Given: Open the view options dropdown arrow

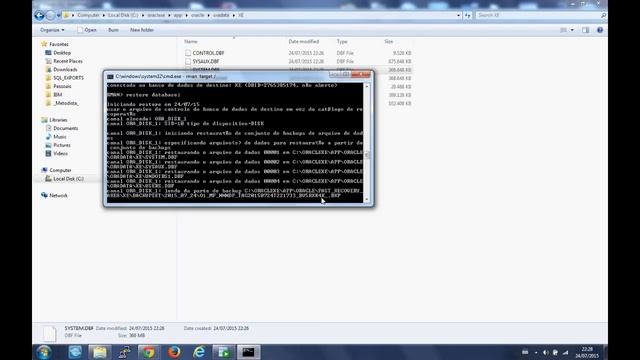Looking at the screenshot, I should [572, 30].
